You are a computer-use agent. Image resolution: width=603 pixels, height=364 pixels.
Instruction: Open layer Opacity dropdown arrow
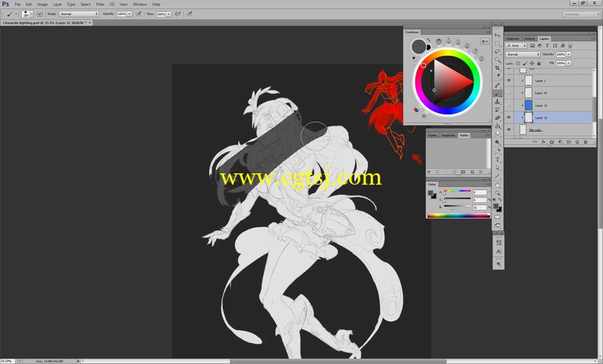(x=569, y=54)
